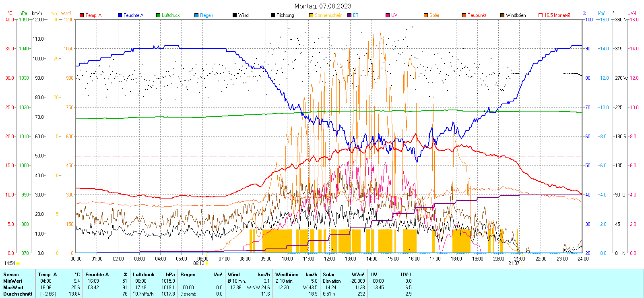644x298 pixels.
Task: Toggle the empty 16.5 Monat-Ø legend box
Action: tap(541, 15)
